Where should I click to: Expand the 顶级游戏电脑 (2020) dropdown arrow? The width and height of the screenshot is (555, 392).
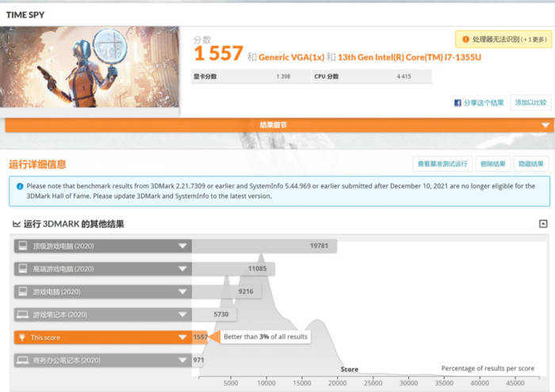point(182,245)
